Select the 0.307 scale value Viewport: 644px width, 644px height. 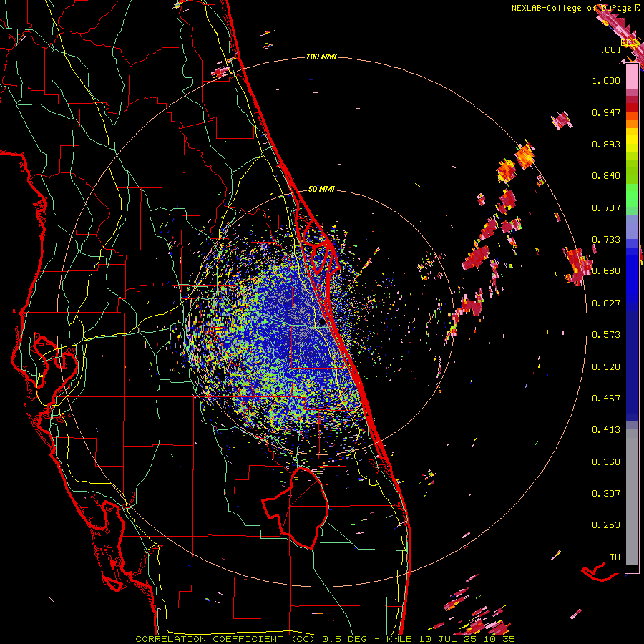606,494
